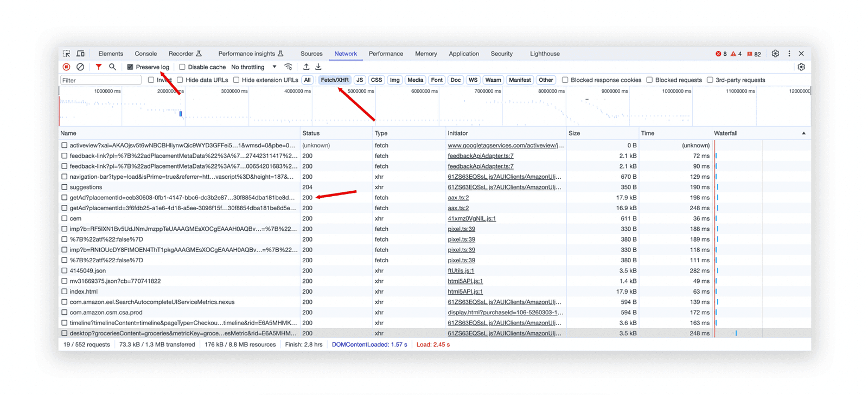Open the Recorder tab
Image resolution: width=868 pixels, height=395 pixels.
click(x=185, y=54)
